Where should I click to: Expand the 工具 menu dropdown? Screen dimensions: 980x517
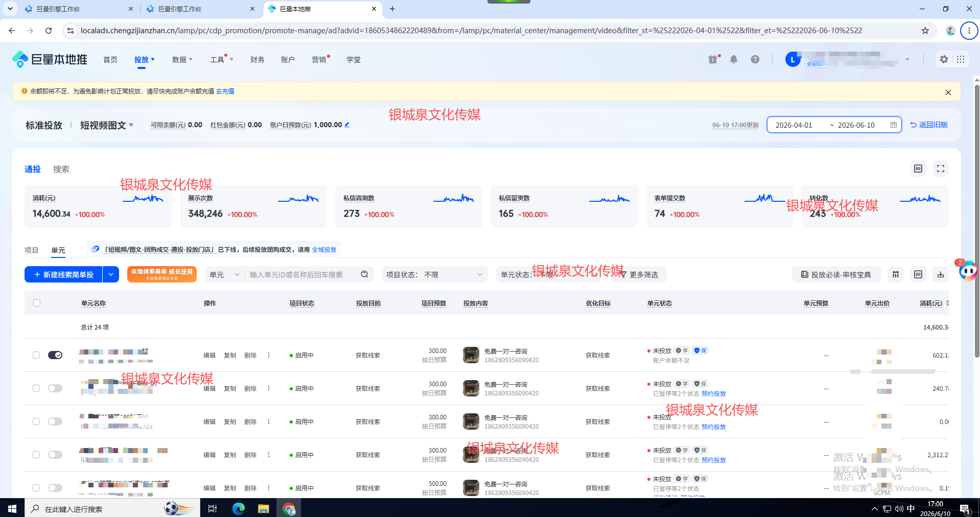point(222,60)
